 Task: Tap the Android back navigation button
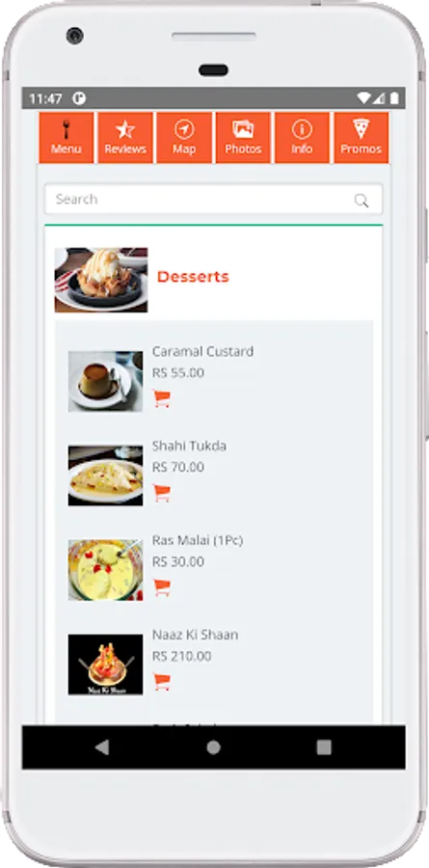[x=102, y=747]
